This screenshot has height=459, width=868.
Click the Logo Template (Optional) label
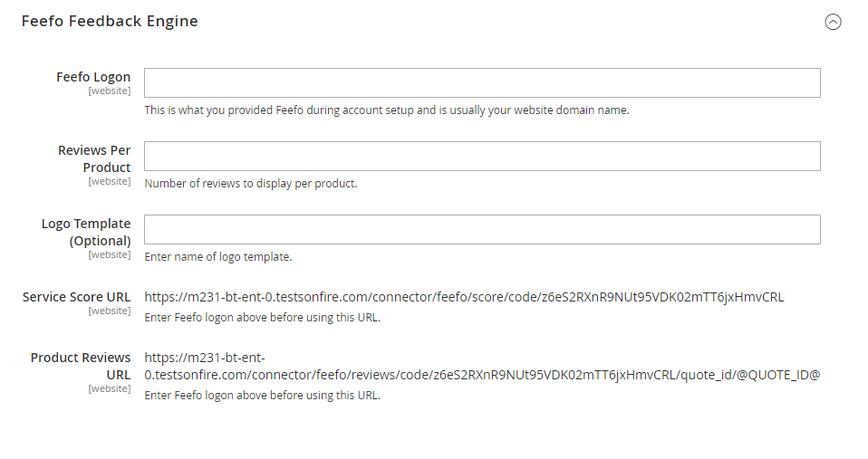tap(86, 233)
